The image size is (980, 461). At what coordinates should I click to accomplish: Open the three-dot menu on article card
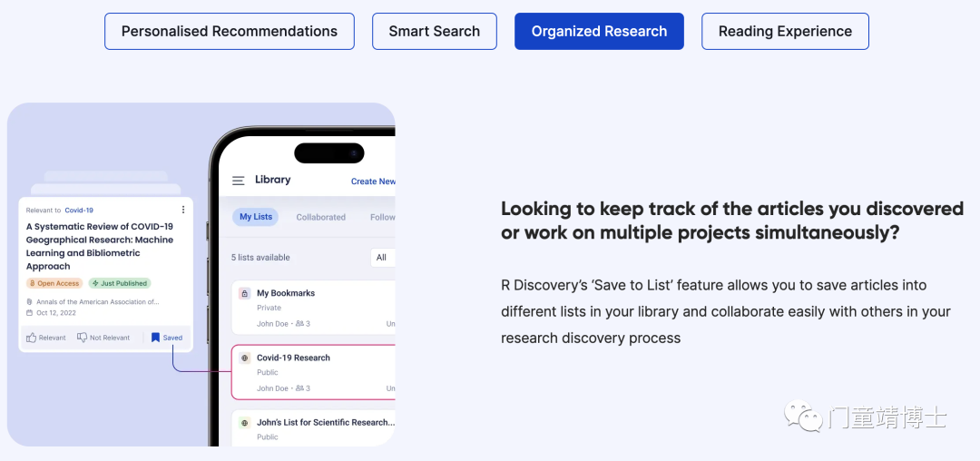(x=183, y=210)
